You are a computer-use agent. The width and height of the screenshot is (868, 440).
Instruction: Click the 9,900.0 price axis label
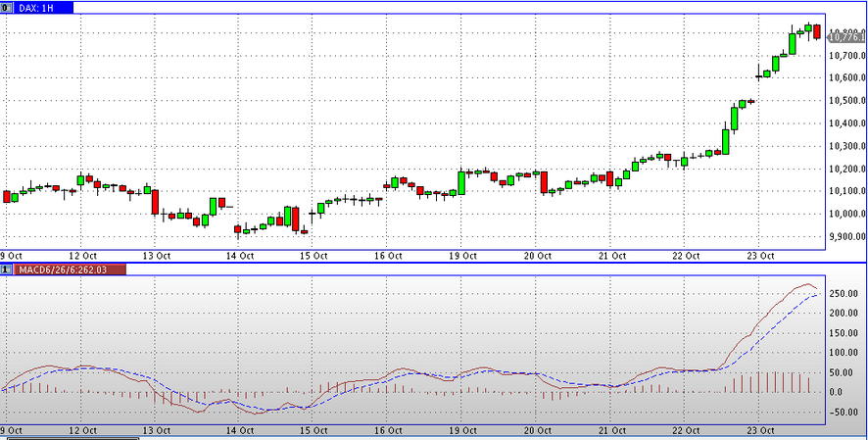(846, 236)
